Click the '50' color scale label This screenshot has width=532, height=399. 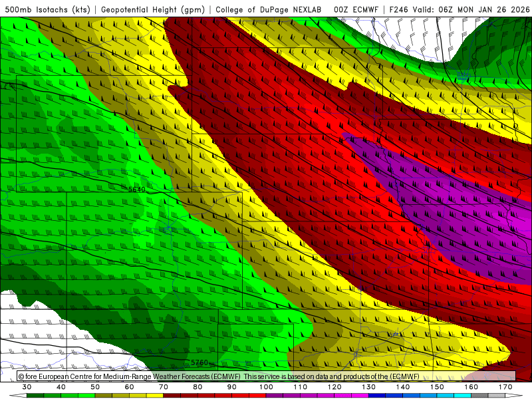tap(95, 387)
